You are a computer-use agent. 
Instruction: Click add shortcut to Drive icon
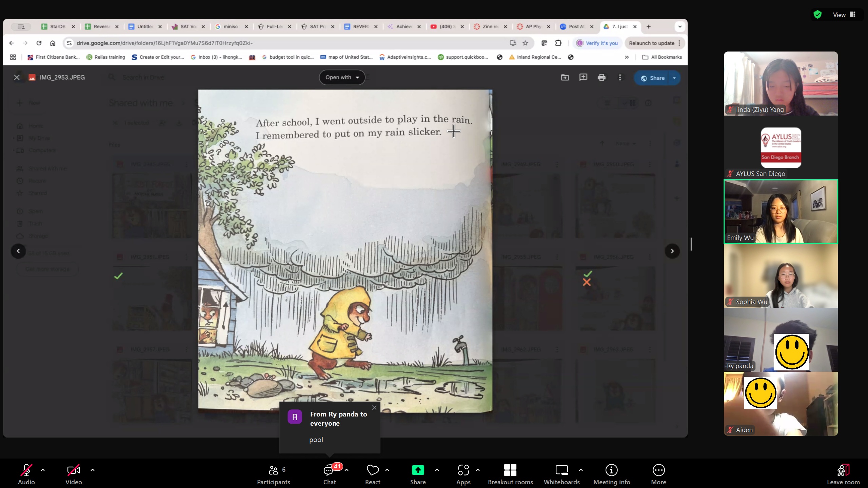pos(565,78)
